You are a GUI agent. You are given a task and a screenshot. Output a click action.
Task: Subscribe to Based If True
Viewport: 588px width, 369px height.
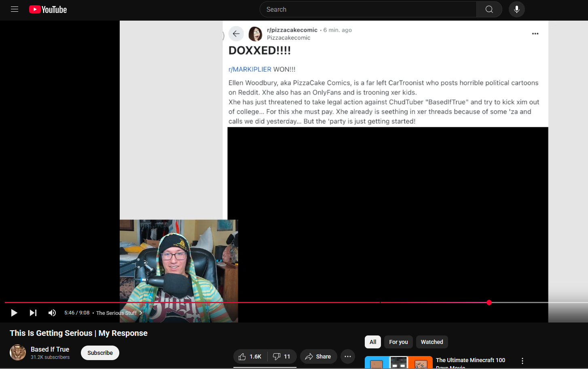100,353
